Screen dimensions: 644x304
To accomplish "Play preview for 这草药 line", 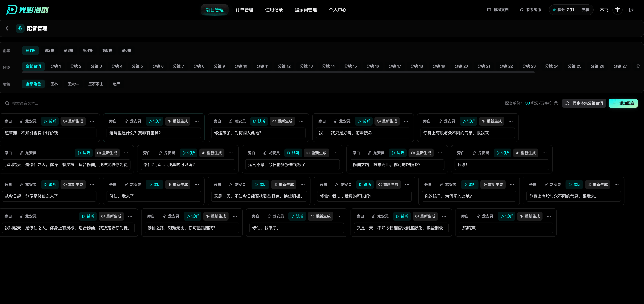I will pos(50,121).
